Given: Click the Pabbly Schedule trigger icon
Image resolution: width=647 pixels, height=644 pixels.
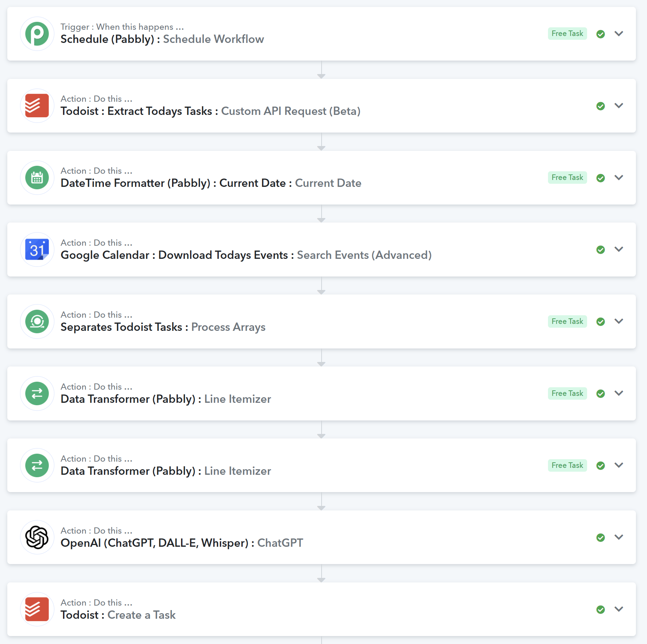Looking at the screenshot, I should (37, 34).
